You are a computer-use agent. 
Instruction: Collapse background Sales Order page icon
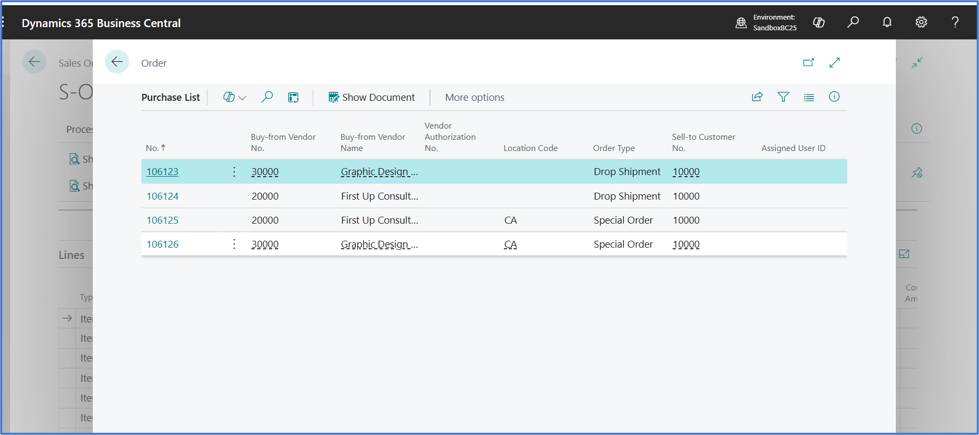(x=917, y=62)
